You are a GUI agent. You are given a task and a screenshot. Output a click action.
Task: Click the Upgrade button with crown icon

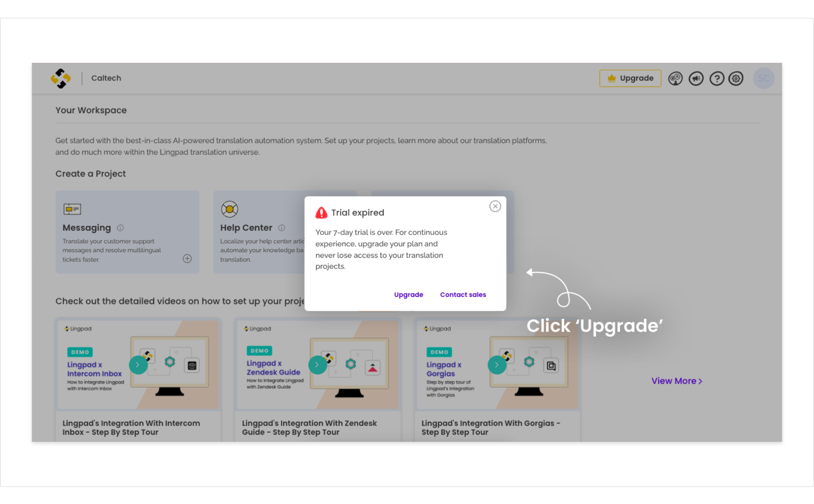click(630, 78)
